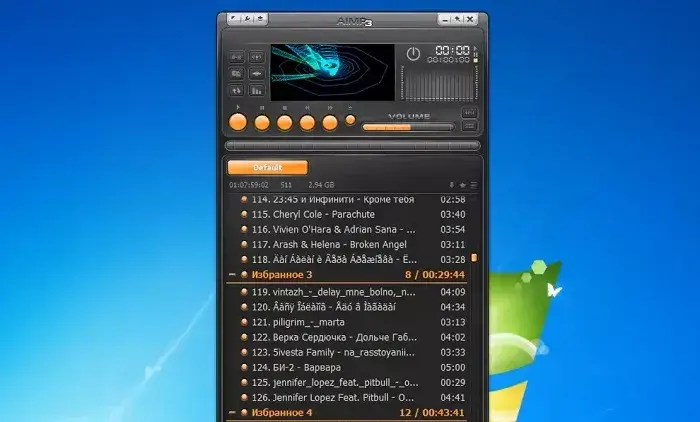Viewport: 700px width, 422px height.
Task: Adjust the VOLUME slider bar
Action: tap(407, 127)
